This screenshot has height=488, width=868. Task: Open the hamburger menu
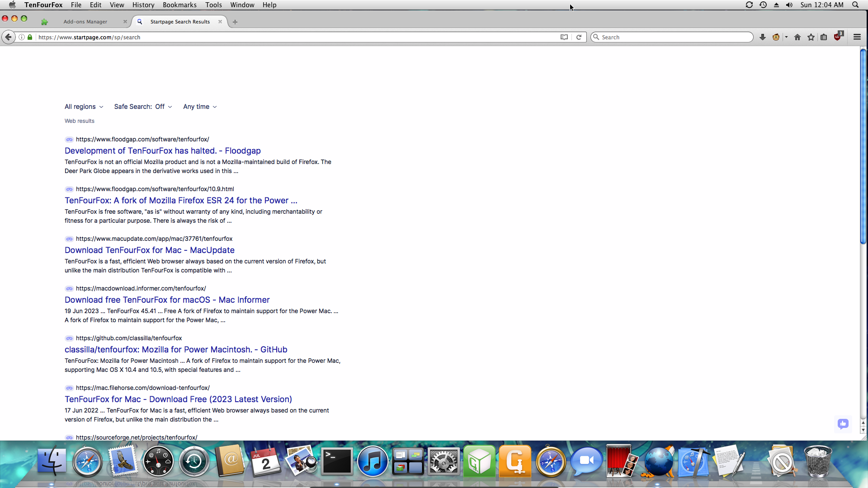tap(857, 37)
